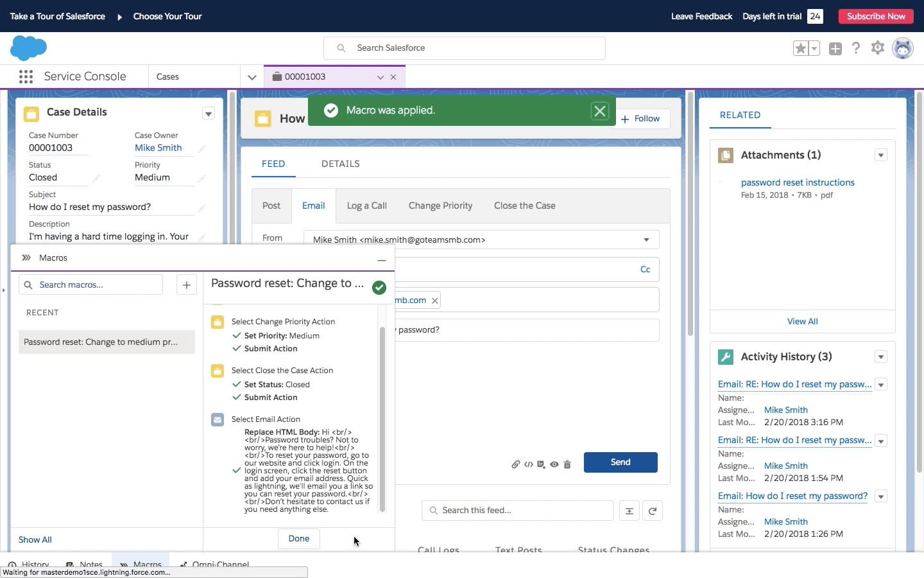This screenshot has width=924, height=578.
Task: Open the 00001003 tab actions chevron
Action: coord(381,77)
